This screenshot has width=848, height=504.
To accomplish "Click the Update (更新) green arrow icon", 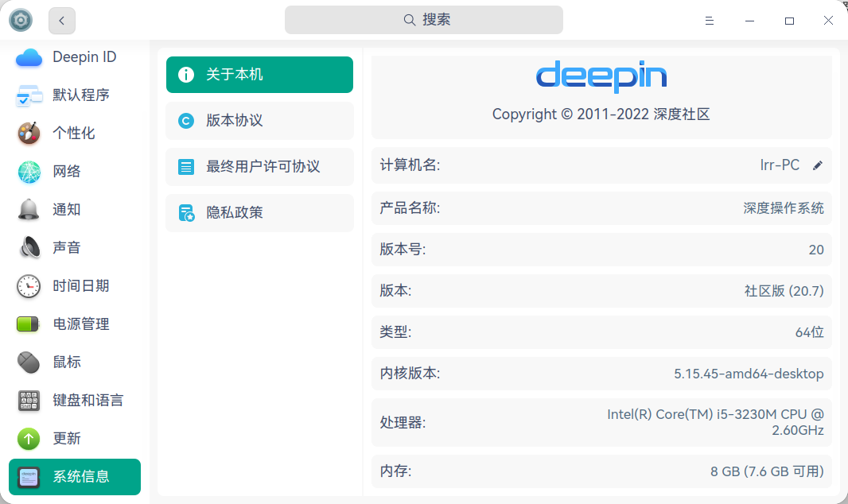I will click(29, 439).
